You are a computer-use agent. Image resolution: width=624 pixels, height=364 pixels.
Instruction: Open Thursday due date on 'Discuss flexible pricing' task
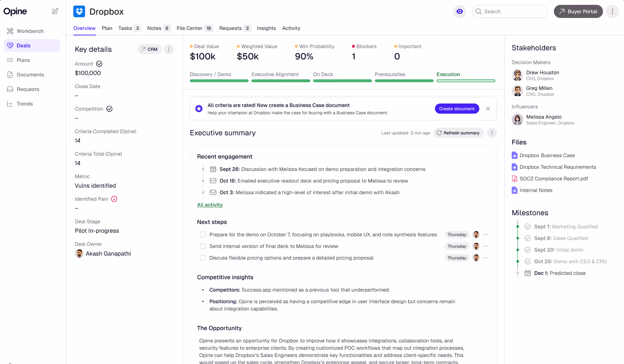point(457,258)
